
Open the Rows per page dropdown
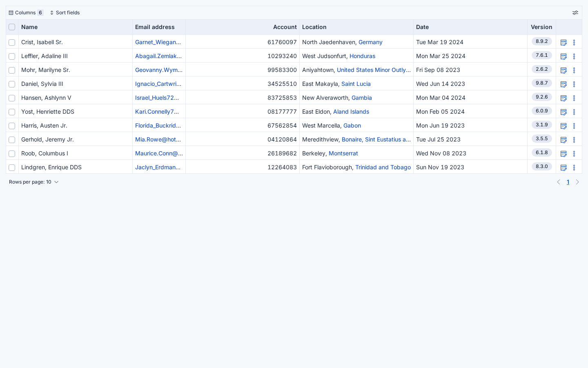(x=34, y=182)
